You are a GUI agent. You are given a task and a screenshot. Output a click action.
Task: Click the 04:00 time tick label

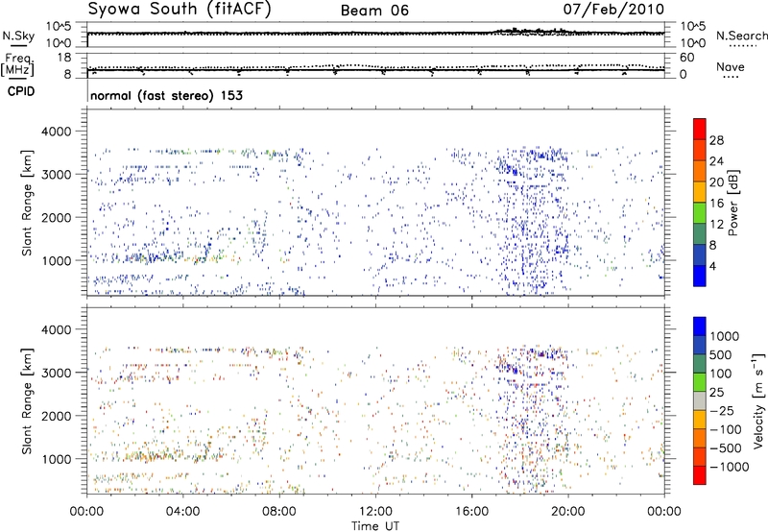point(183,512)
